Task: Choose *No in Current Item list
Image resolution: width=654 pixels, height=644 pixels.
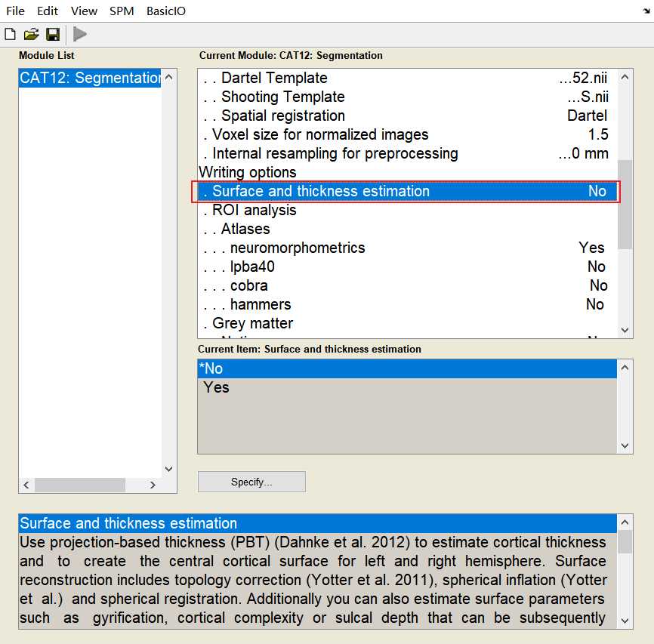Action: click(x=407, y=368)
